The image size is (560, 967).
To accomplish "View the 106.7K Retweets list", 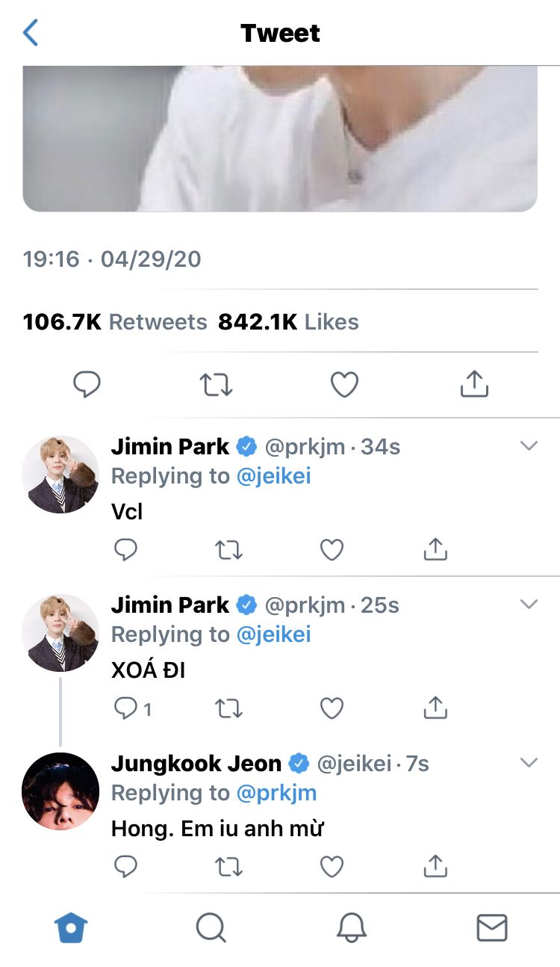I will [115, 322].
